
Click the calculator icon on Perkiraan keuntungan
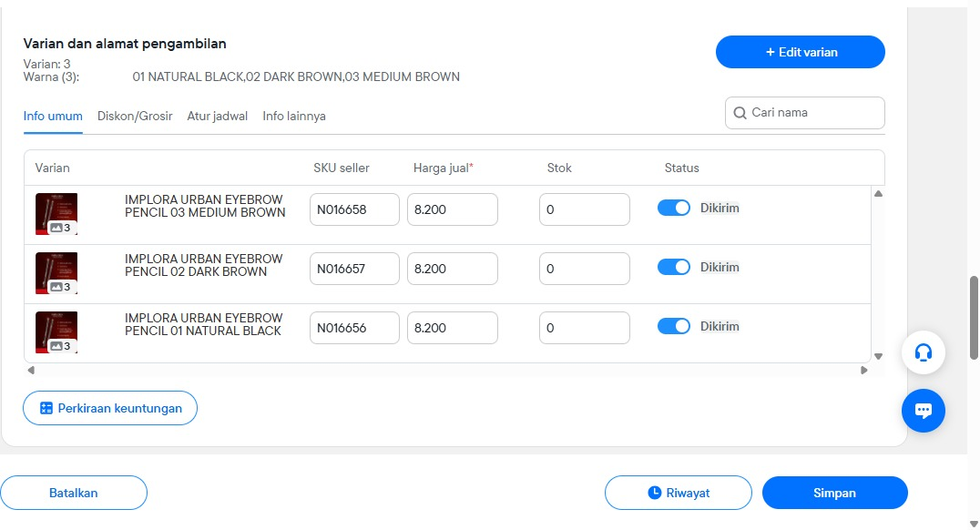[46, 408]
